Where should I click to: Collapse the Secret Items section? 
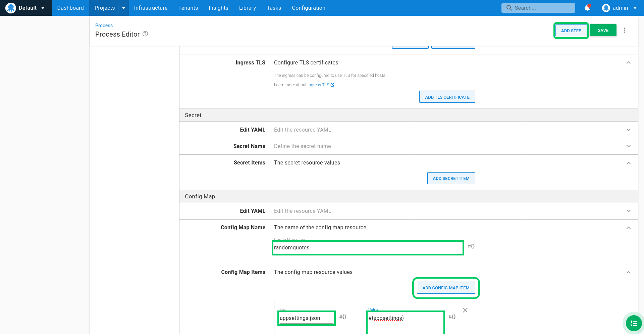pos(629,163)
